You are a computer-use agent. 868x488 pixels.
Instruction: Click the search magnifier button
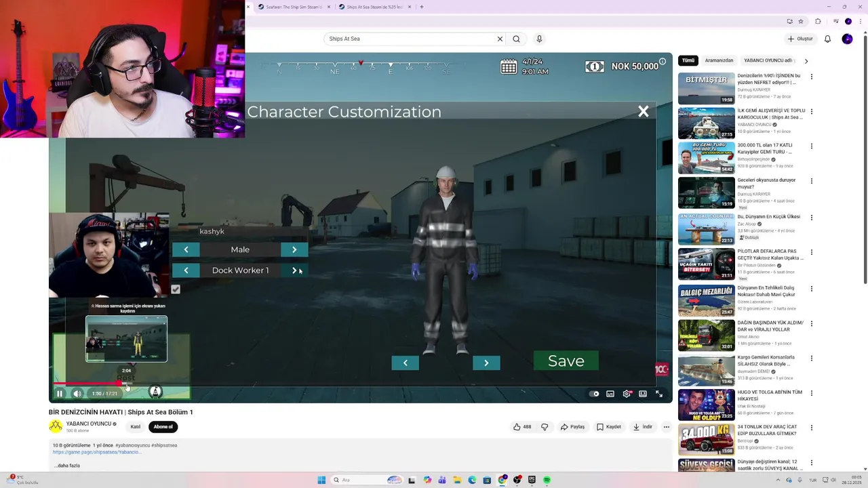click(516, 39)
